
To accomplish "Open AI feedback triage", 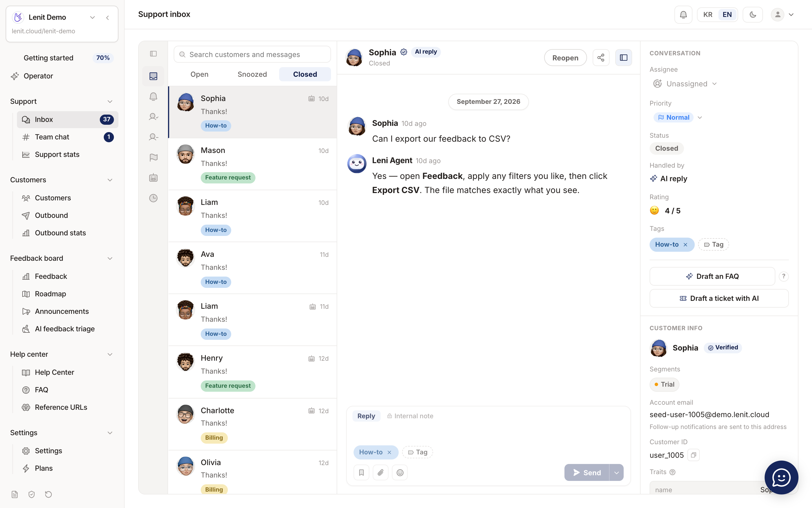I will click(x=67, y=329).
